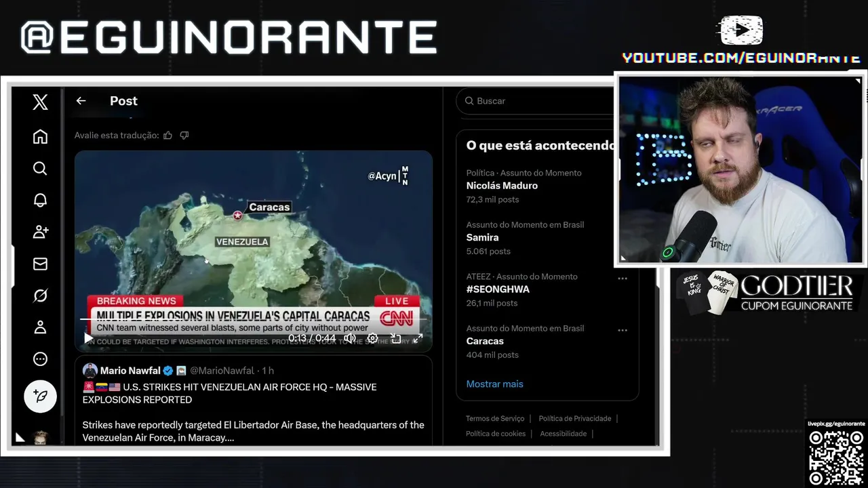Mute the video with the speaker icon
The height and width of the screenshot is (488, 868).
pos(349,338)
